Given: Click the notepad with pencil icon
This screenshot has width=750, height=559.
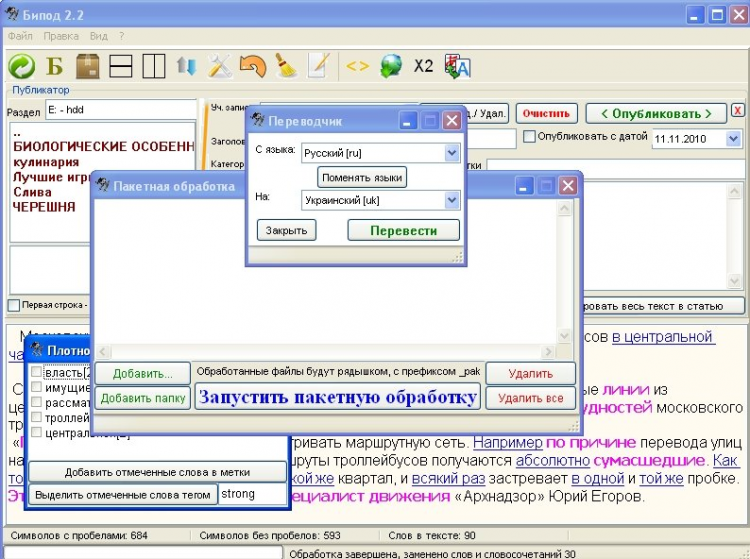Looking at the screenshot, I should tap(319, 66).
